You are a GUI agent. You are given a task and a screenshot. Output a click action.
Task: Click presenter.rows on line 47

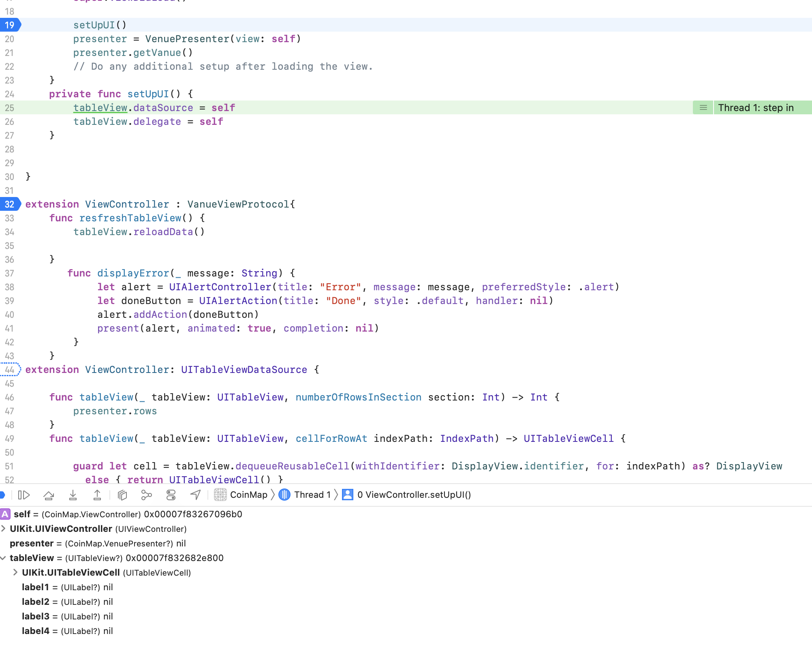(x=115, y=411)
